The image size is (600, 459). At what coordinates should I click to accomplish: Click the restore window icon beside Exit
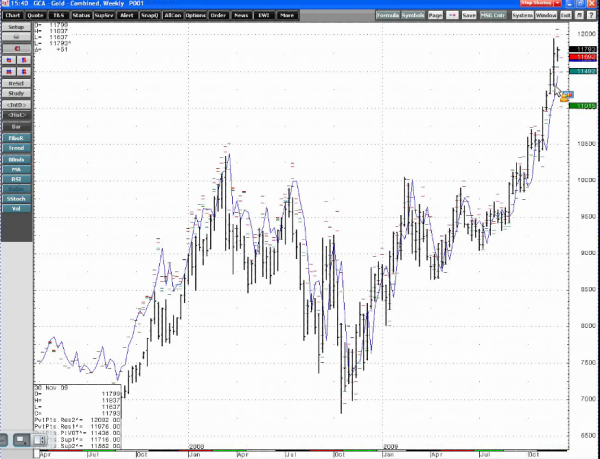581,16
